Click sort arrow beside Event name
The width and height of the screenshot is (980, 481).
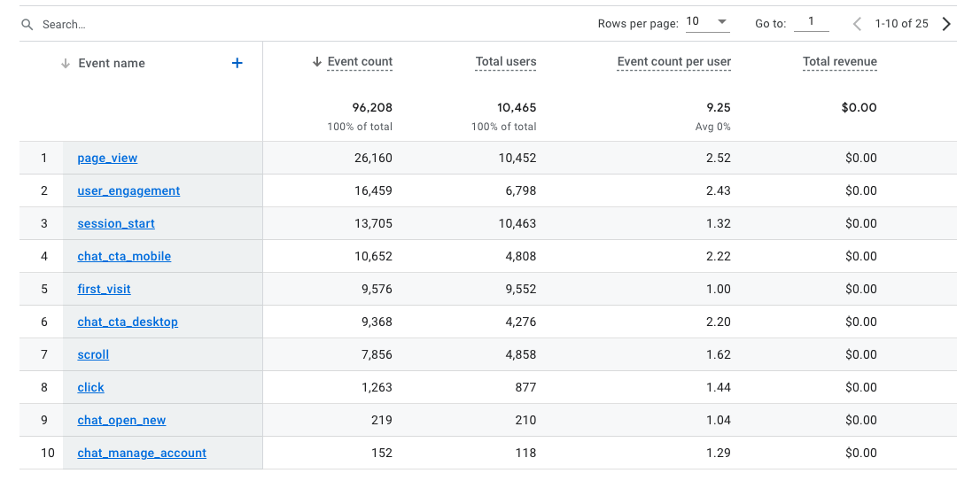65,64
